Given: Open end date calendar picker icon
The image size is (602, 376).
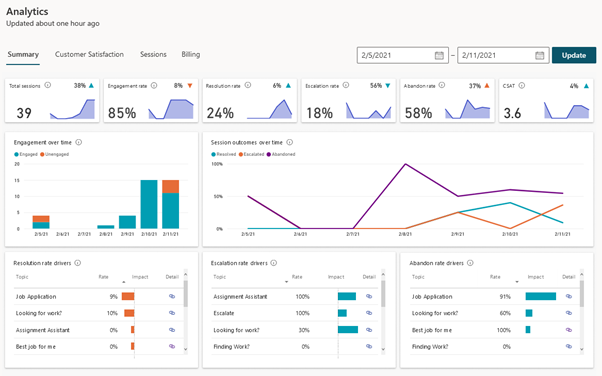Looking at the screenshot, I should tap(539, 55).
